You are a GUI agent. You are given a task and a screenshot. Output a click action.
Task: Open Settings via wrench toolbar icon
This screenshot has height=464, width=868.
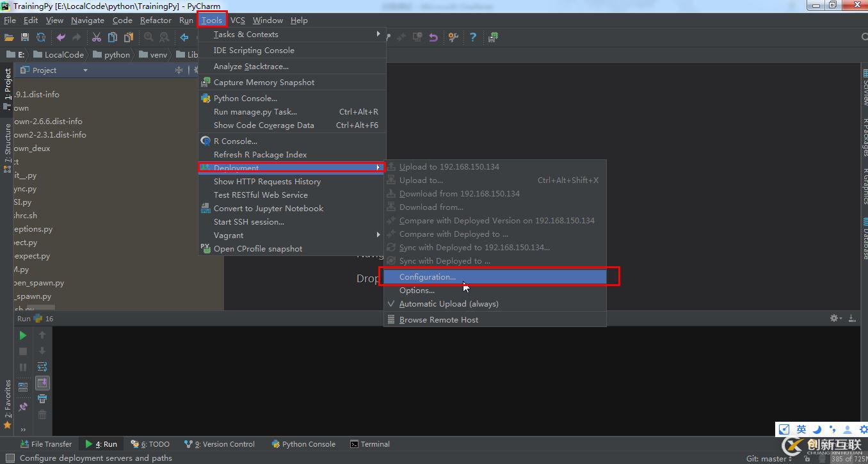453,38
